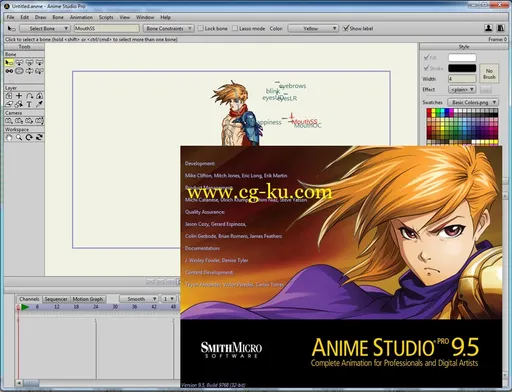Open the Smooth interpolation dropdown
512x392 pixels.
[138, 299]
